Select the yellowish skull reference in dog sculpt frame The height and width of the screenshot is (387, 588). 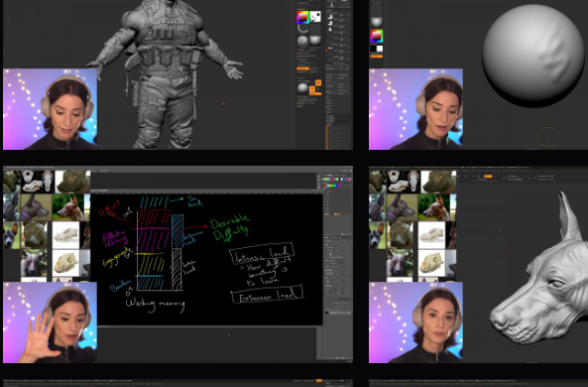[x=431, y=262]
